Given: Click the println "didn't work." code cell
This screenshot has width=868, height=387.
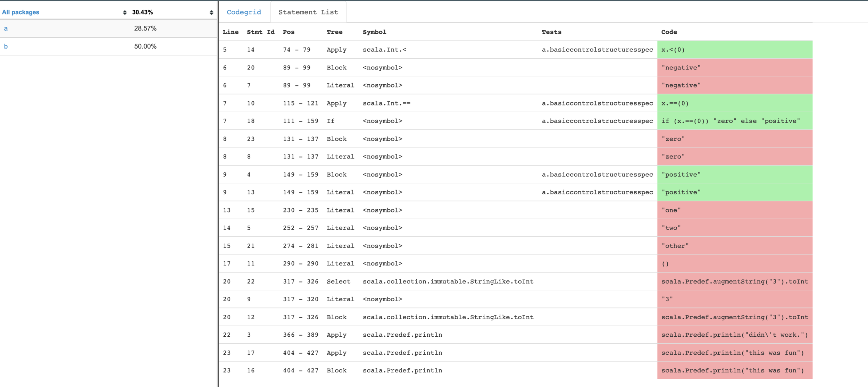Looking at the screenshot, I should tap(734, 335).
